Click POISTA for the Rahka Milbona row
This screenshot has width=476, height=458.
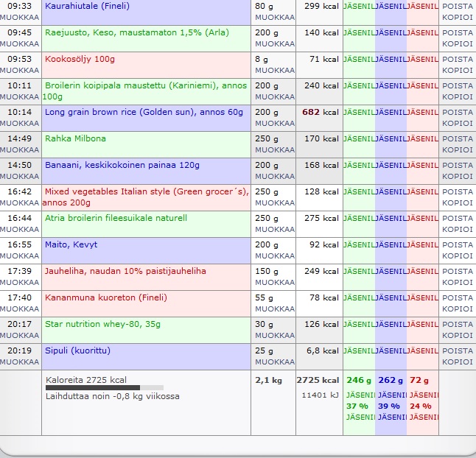[457, 138]
